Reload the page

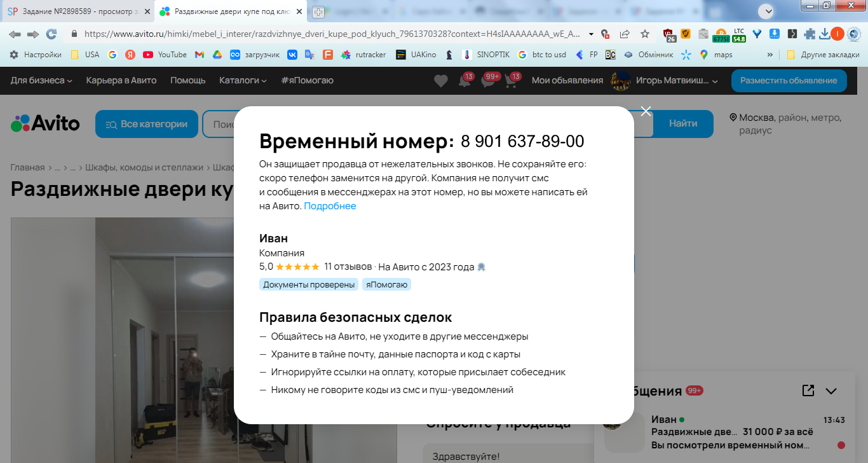click(x=51, y=34)
